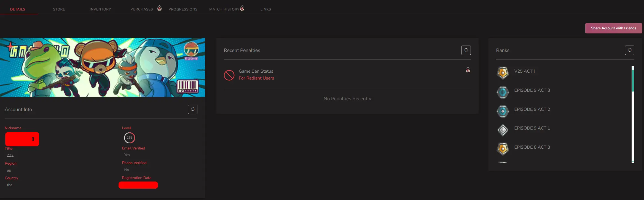This screenshot has height=200, width=644.
Task: Click the Ranks list scrollbar down arrow
Action: pos(633,161)
